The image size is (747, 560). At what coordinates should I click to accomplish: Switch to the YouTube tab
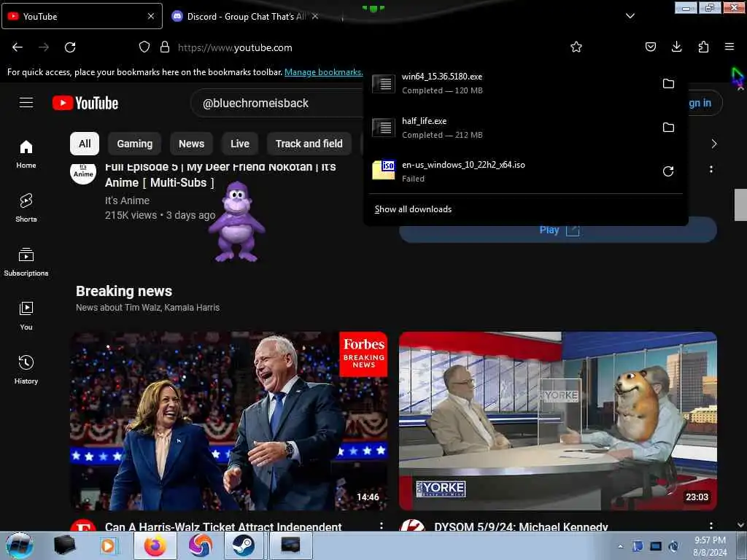coord(82,16)
